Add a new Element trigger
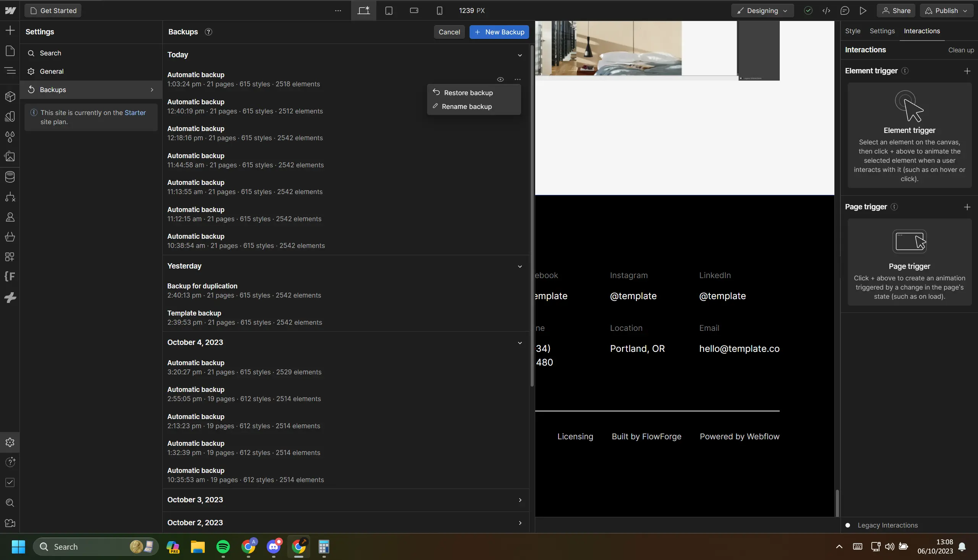The image size is (978, 560). (x=967, y=71)
